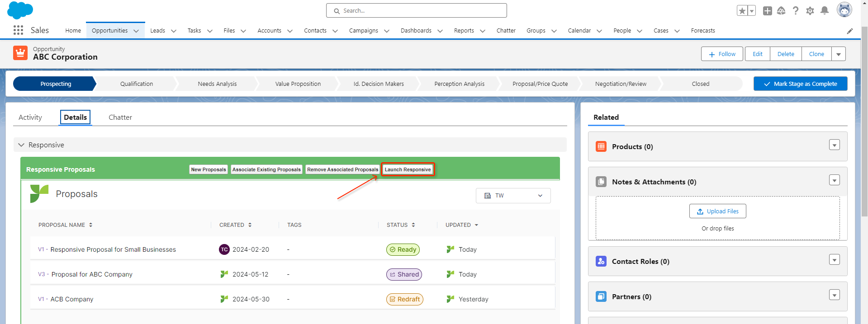Go to the Home nav tab
The image size is (868, 324).
click(x=73, y=31)
